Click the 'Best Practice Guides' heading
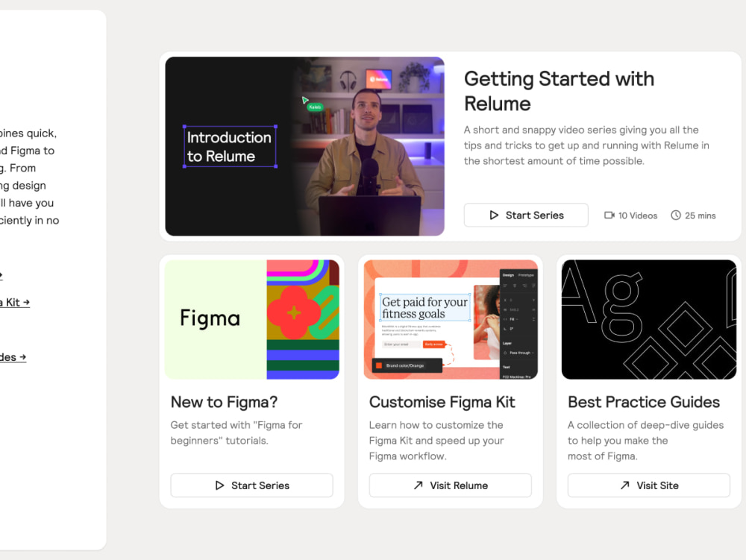The width and height of the screenshot is (746, 560). 644,402
